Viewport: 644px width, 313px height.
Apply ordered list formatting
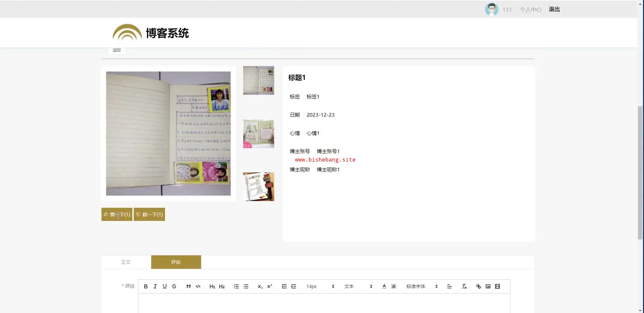[236, 286]
